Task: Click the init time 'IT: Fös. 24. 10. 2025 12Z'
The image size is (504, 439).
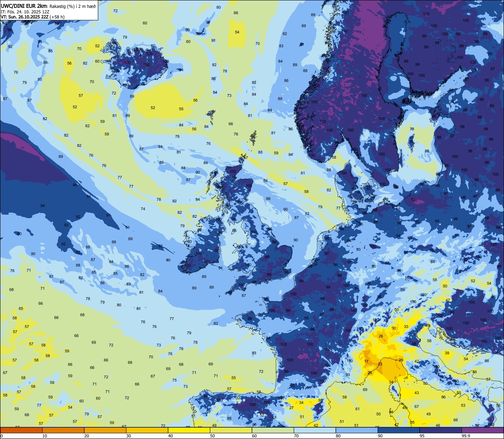Action: coord(25,12)
